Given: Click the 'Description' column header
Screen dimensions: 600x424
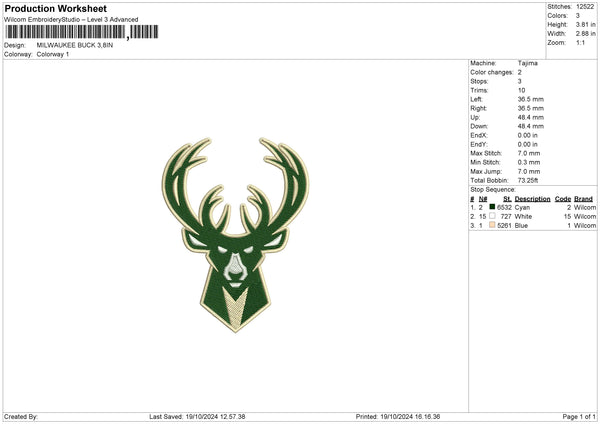Looking at the screenshot, I should (532, 199).
